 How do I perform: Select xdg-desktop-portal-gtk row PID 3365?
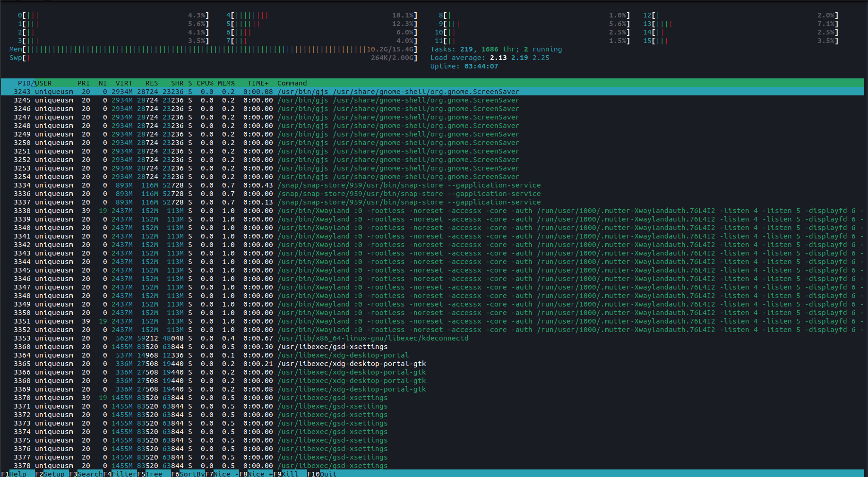coord(432,364)
